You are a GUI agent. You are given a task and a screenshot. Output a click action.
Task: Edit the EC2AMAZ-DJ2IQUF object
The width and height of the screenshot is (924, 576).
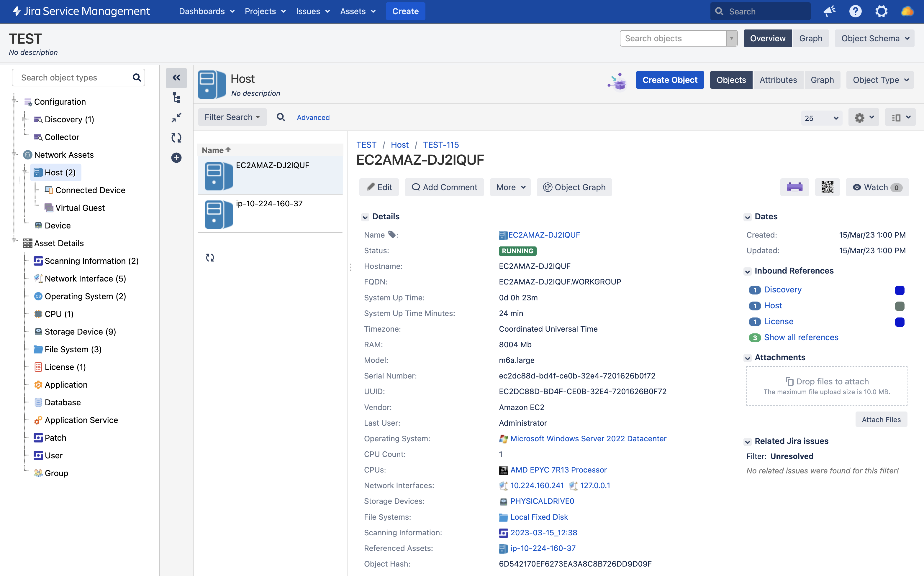[379, 187]
